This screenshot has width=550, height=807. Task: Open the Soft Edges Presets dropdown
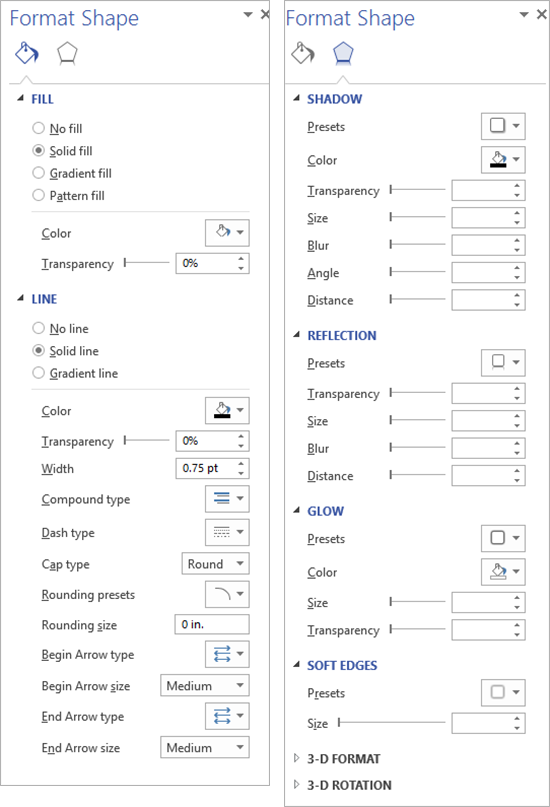click(503, 692)
